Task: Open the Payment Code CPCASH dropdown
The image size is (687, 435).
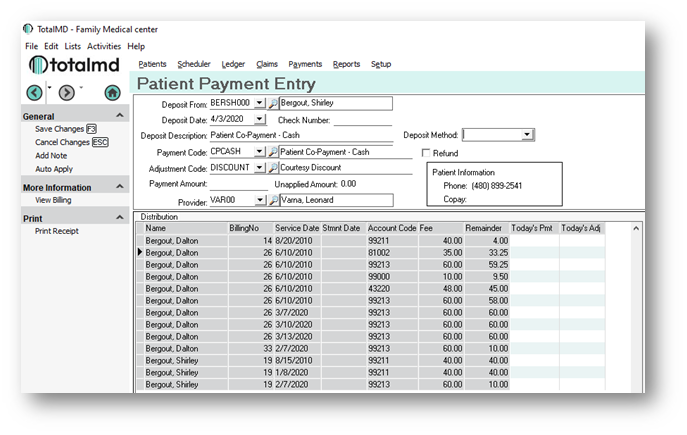Action: [259, 152]
